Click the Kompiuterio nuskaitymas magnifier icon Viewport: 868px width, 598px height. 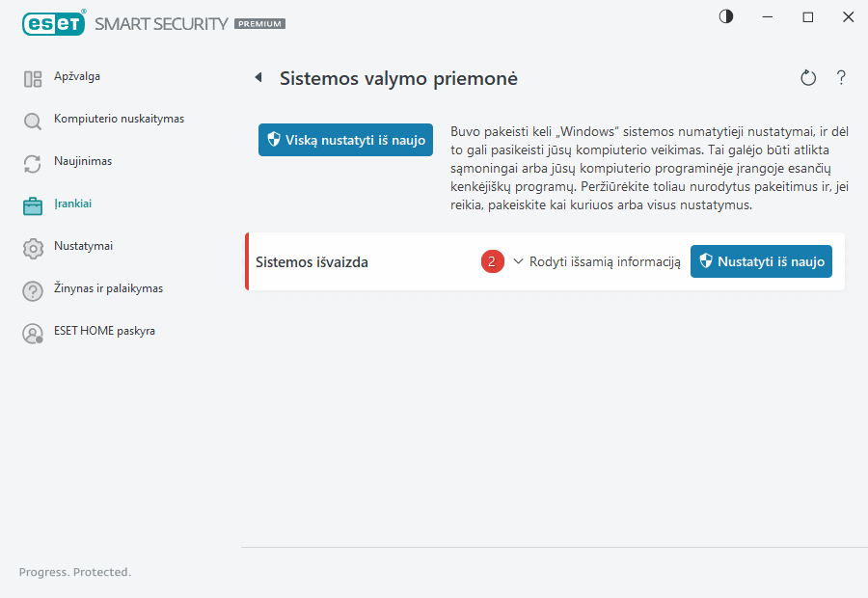[x=33, y=122]
